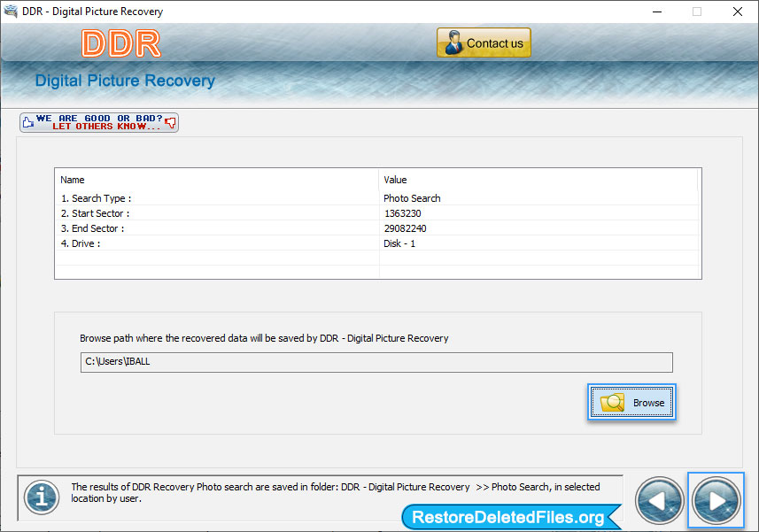The height and width of the screenshot is (532, 759).
Task: Click the DDR logo in header
Action: click(x=121, y=43)
